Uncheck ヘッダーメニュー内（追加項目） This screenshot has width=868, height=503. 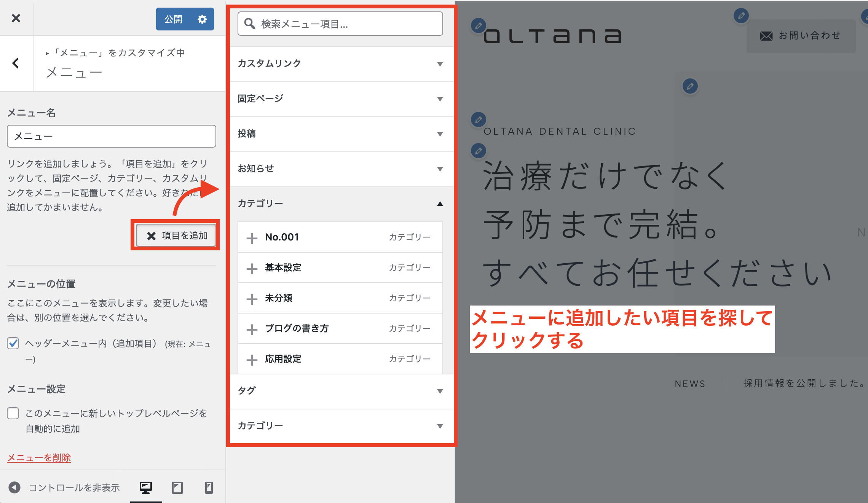pyautogui.click(x=13, y=344)
